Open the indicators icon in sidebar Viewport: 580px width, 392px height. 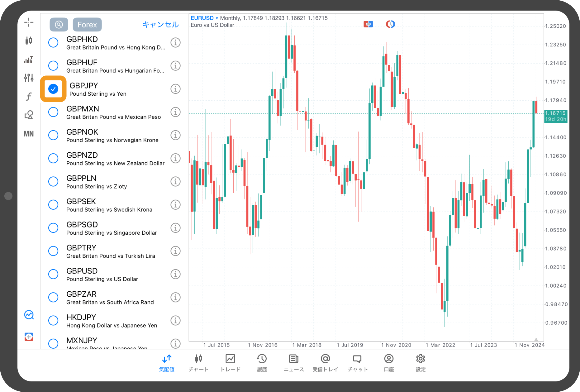coord(29,59)
